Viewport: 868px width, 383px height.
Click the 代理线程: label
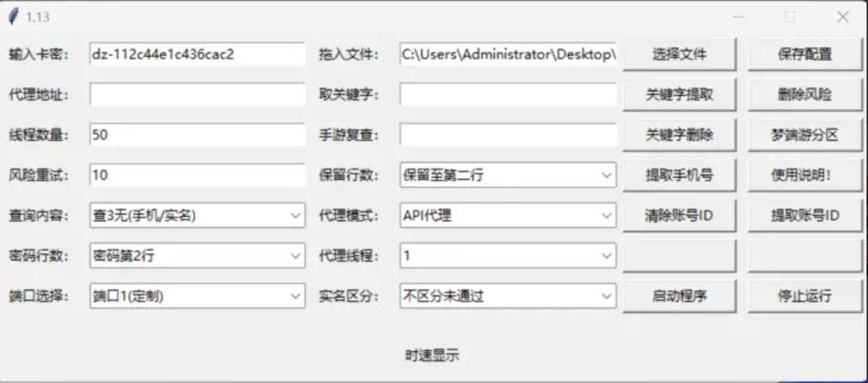pyautogui.click(x=349, y=255)
